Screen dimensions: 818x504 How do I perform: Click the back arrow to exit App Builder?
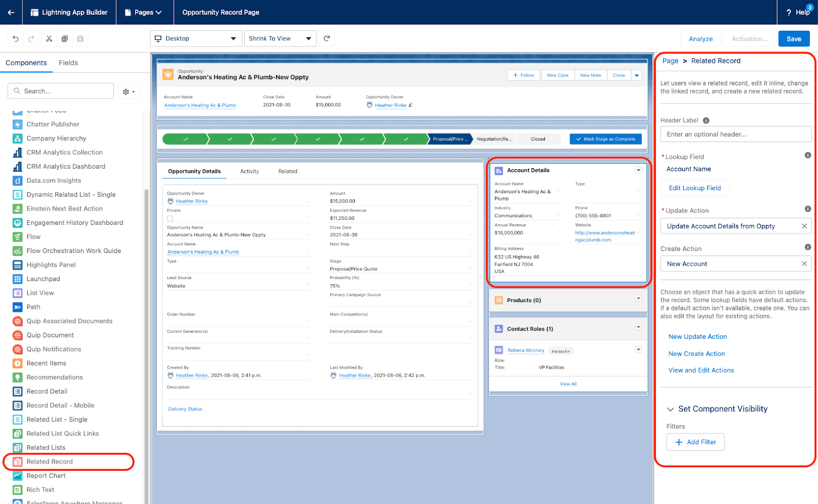[11, 12]
